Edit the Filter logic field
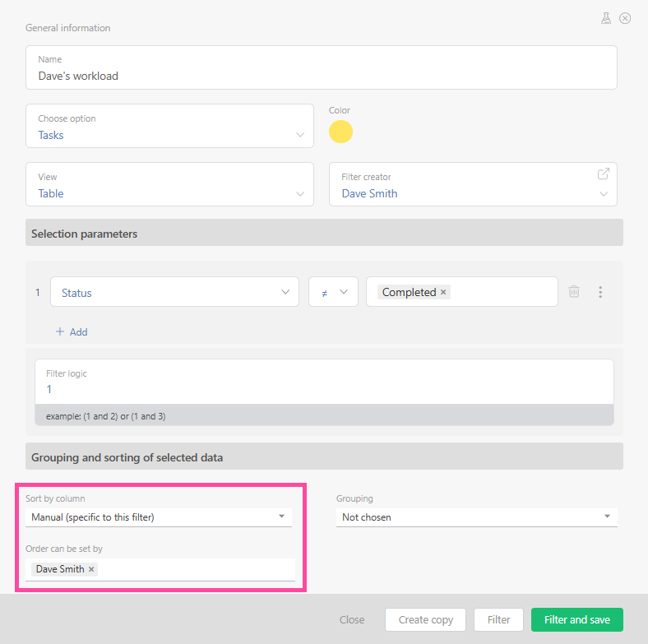The height and width of the screenshot is (644, 648). [324, 388]
